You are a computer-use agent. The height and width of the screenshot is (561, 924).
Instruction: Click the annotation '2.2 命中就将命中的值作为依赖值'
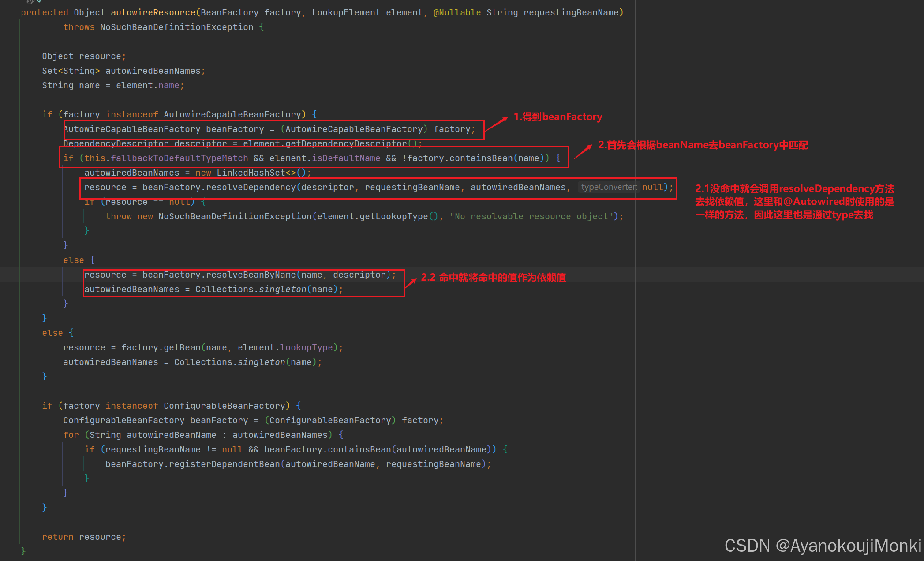click(x=493, y=277)
